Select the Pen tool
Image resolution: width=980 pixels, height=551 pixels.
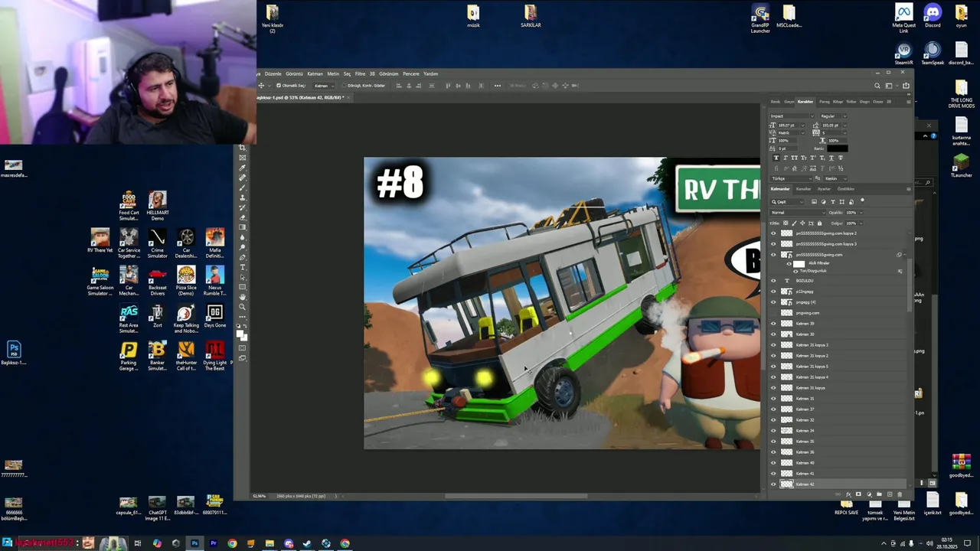pyautogui.click(x=243, y=257)
